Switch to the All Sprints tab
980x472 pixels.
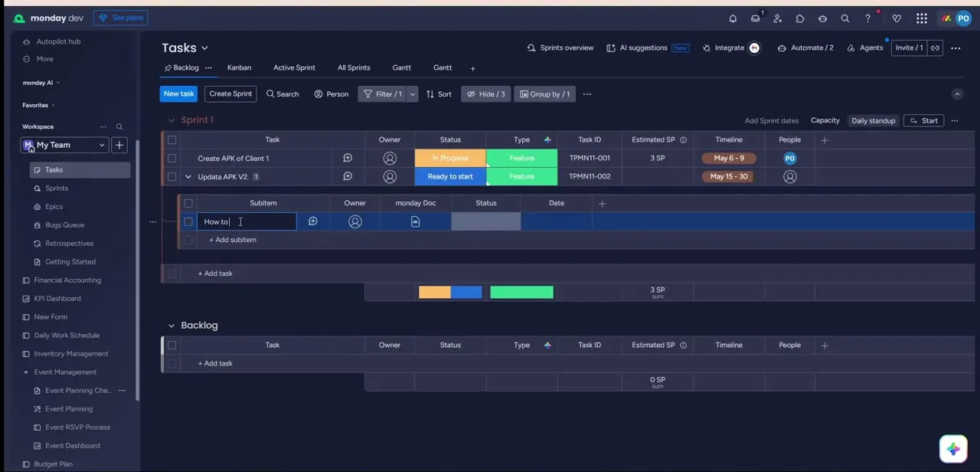point(354,67)
